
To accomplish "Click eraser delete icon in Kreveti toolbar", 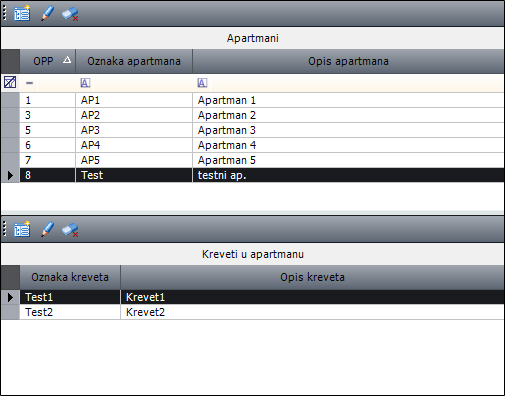I will tap(70, 230).
